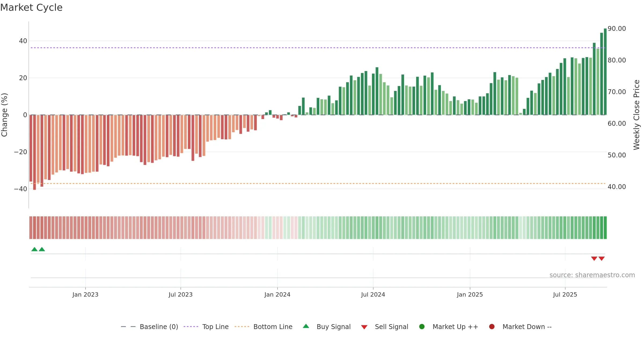Viewport: 644px width, 362px height.
Task: Click the 70.00 price axis label
Action: point(617,92)
